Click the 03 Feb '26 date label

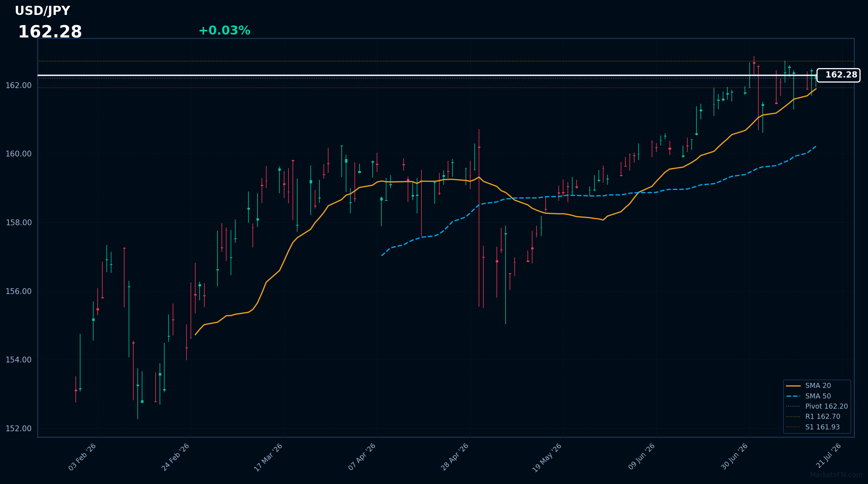[x=83, y=457]
